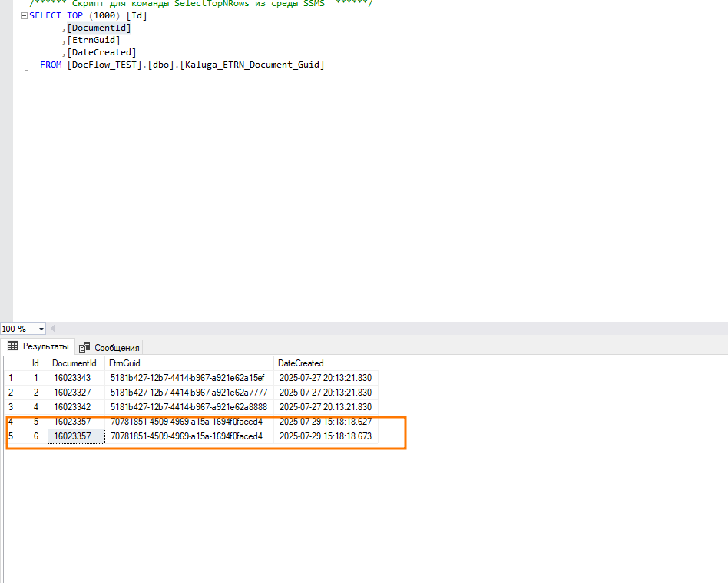Image resolution: width=728 pixels, height=583 pixels.
Task: Click EtrnGuid cell in the Id 5 row
Action: tap(190, 422)
